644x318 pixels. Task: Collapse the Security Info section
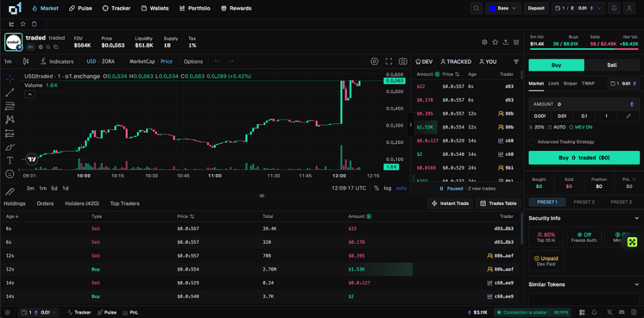635,218
